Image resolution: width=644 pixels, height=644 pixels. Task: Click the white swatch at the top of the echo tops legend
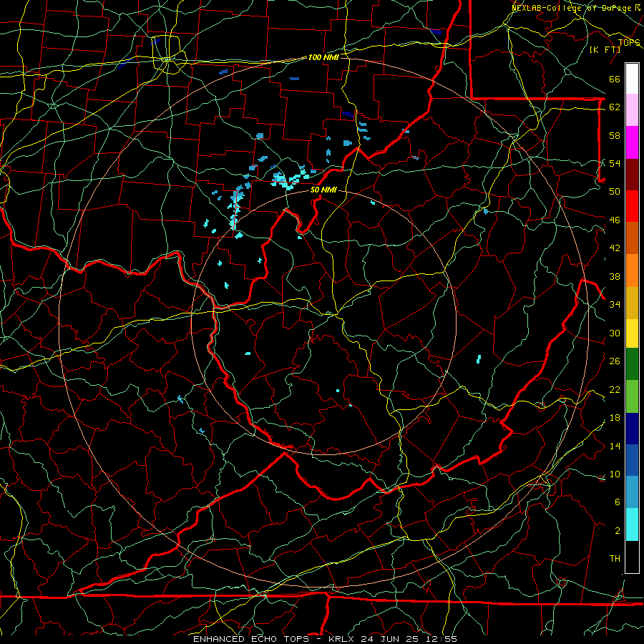coord(632,79)
